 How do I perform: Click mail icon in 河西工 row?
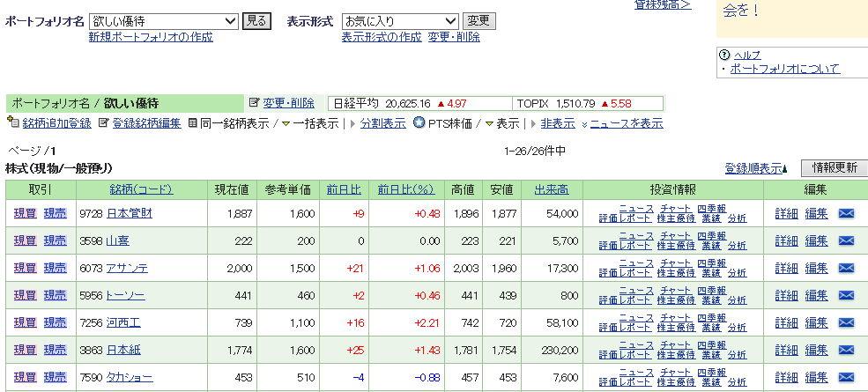tap(846, 322)
